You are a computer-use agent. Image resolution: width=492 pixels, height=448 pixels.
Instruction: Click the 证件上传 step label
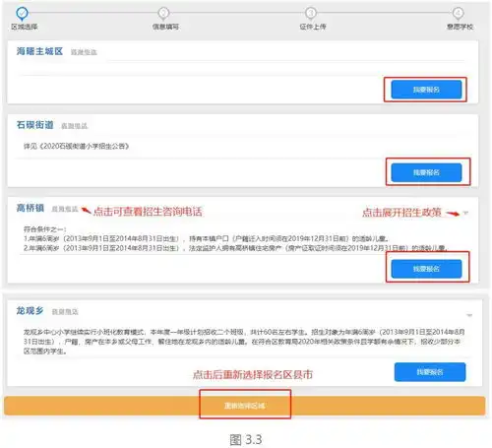(x=313, y=27)
